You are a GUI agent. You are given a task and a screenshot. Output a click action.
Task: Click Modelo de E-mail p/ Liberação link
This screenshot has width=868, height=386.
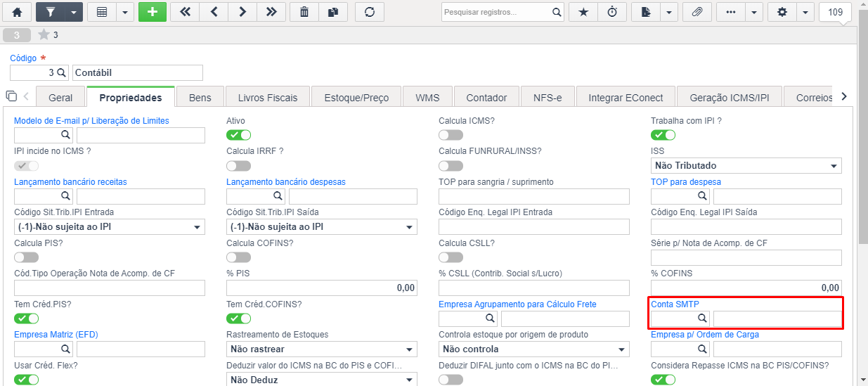coord(91,121)
